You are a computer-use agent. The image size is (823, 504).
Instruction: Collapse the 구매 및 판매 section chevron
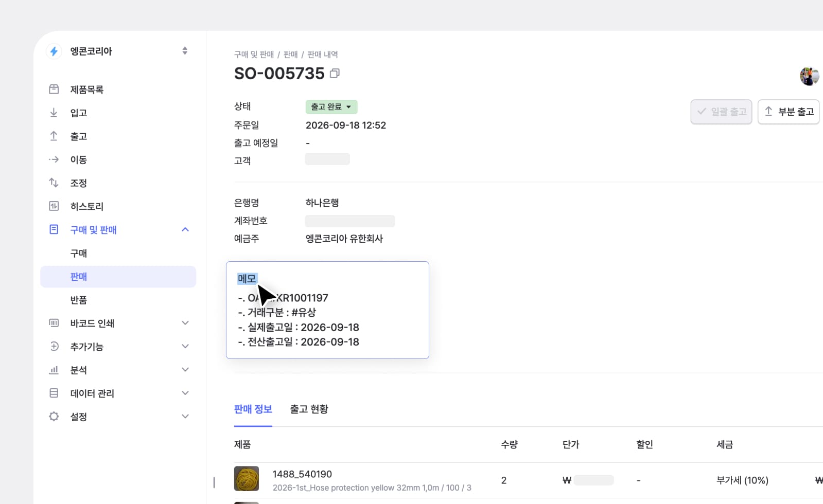[185, 229]
